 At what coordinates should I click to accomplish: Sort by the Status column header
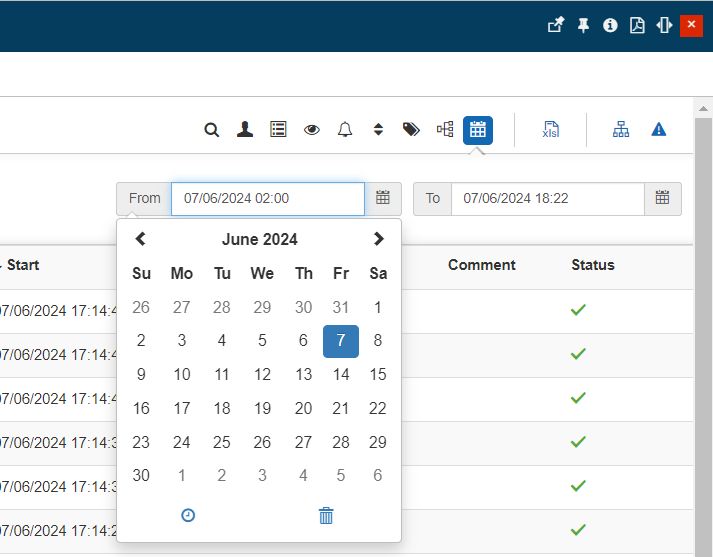point(593,265)
